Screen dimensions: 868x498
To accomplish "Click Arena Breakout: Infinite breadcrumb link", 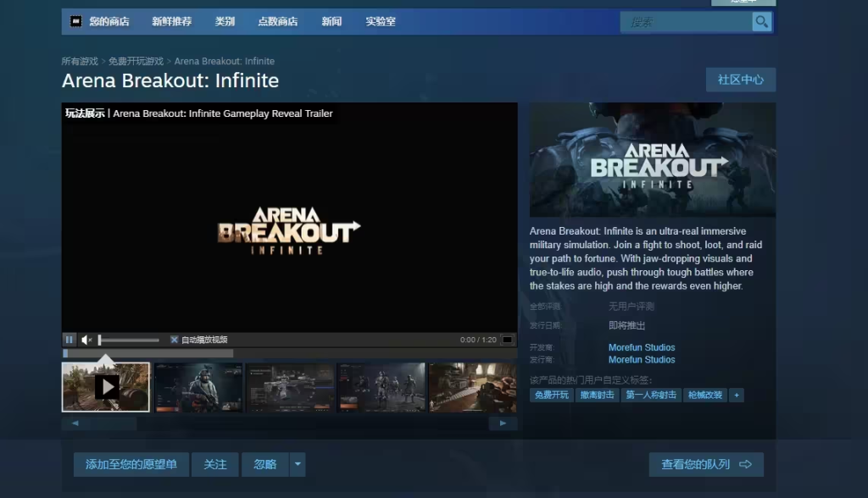I will point(224,62).
